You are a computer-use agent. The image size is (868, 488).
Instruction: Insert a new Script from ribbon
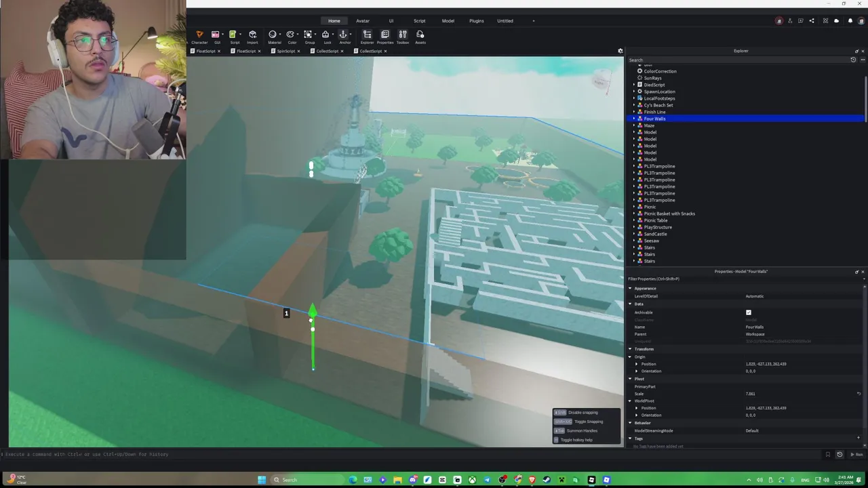[235, 37]
